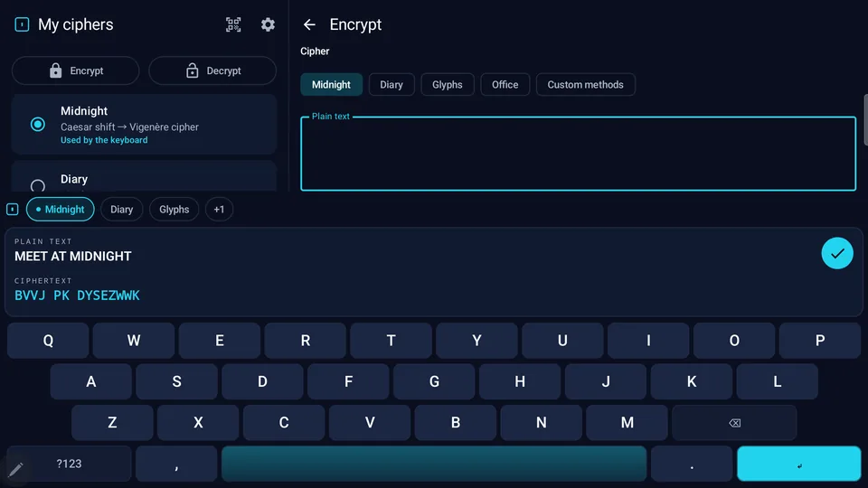Image resolution: width=868 pixels, height=488 pixels.
Task: Click the keyboard logo icon left of Midnight chip
Action: coord(12,209)
